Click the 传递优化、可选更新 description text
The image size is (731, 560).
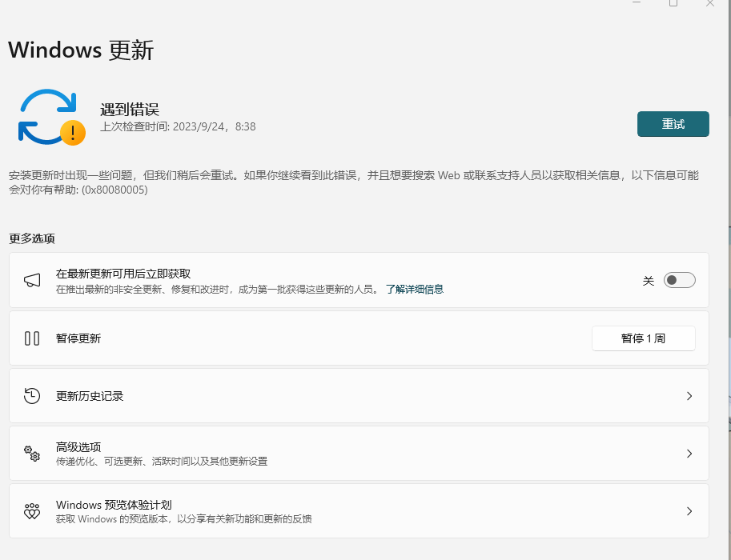(162, 462)
